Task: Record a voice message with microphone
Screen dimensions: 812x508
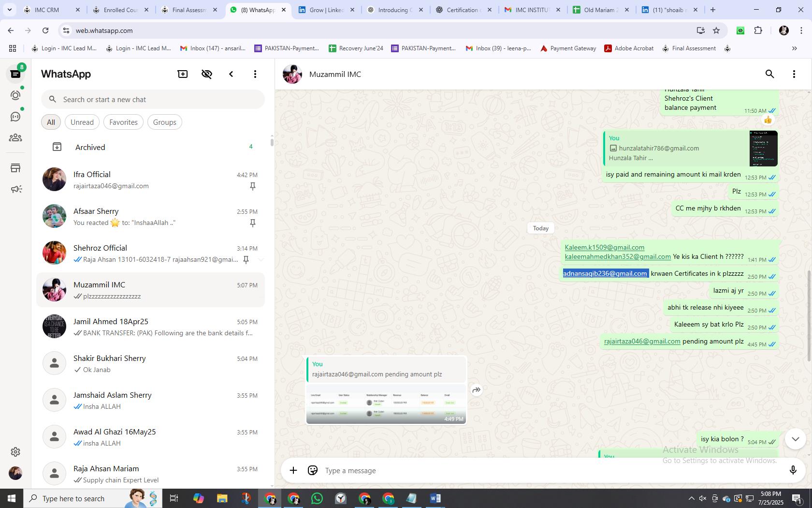Action: (793, 470)
